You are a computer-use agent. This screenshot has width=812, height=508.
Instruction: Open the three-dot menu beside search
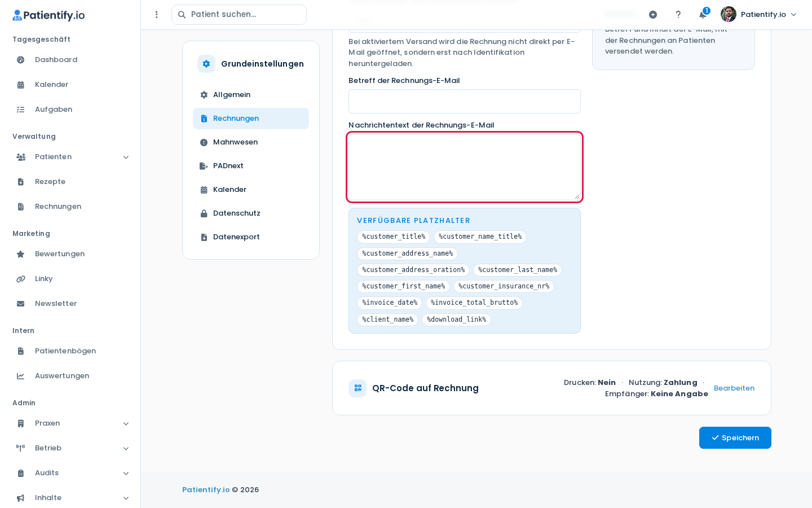157,15
